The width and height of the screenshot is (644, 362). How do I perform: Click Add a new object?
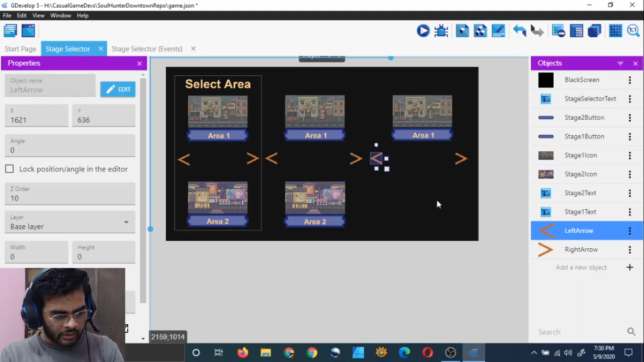581,267
